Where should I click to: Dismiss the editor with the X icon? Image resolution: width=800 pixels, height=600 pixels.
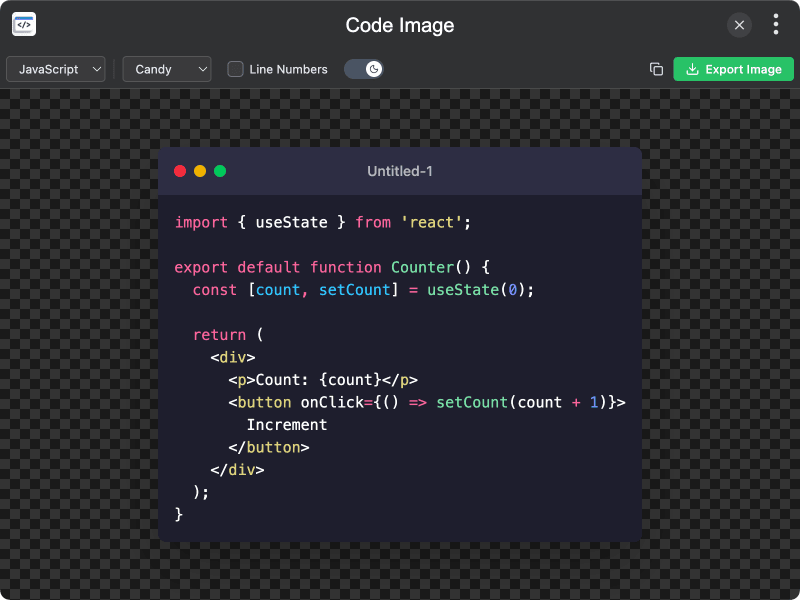coord(739,25)
